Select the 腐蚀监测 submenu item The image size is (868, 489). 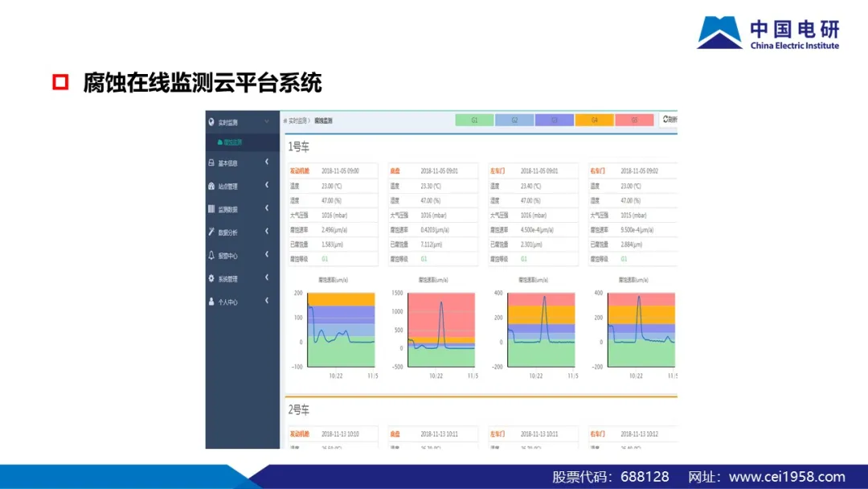pos(229,142)
